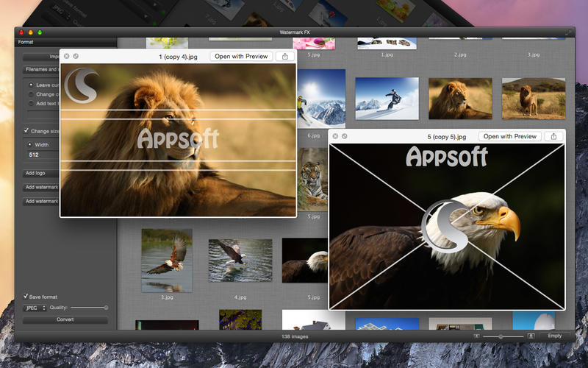Select eagle over water thumbnail 4.jpg
The image size is (588, 368).
pyautogui.click(x=240, y=261)
